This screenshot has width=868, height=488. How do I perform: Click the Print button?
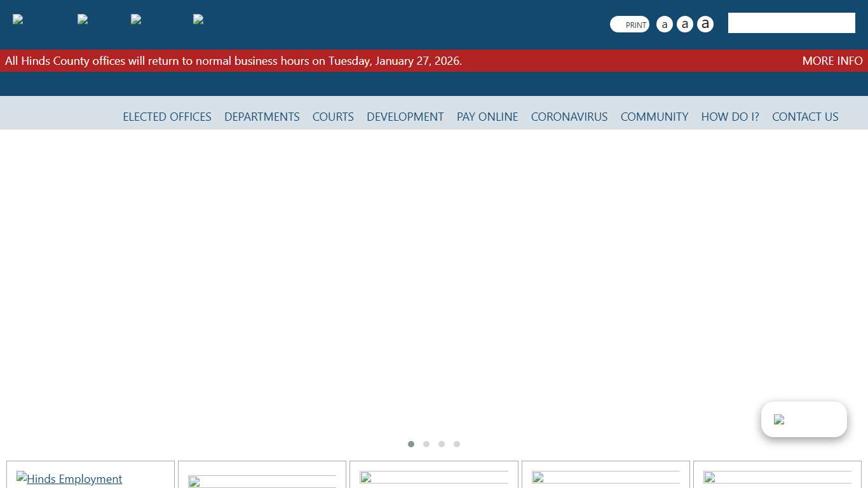click(x=630, y=25)
